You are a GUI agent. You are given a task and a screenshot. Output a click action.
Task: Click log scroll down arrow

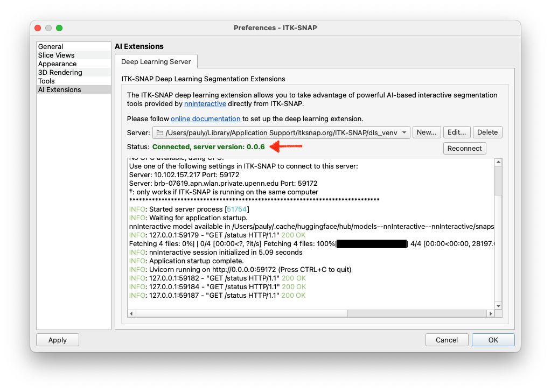[x=498, y=306]
